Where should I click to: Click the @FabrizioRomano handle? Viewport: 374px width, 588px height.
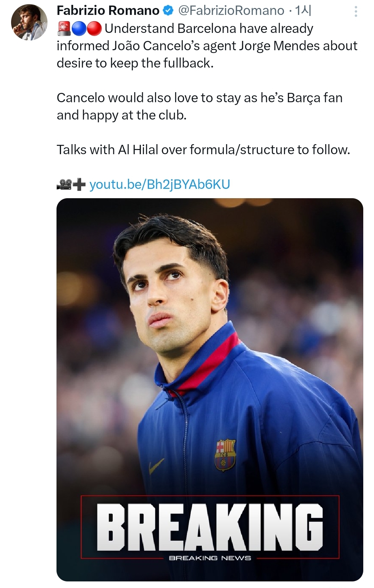231,11
